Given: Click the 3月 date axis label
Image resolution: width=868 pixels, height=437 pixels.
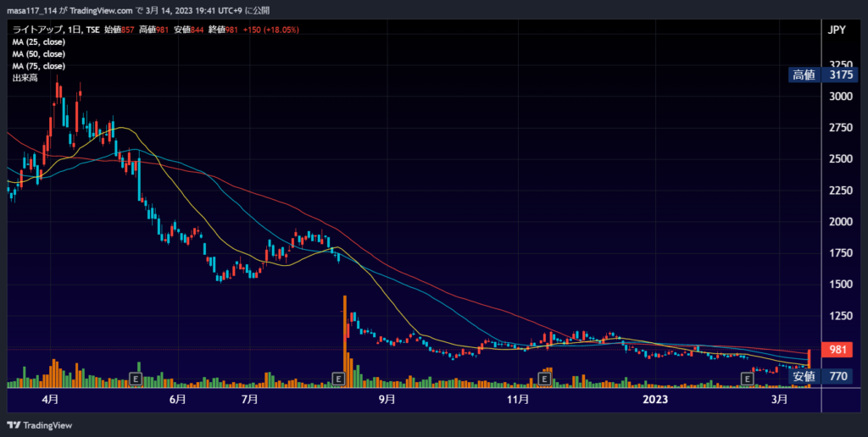Looking at the screenshot, I should coord(780,400).
